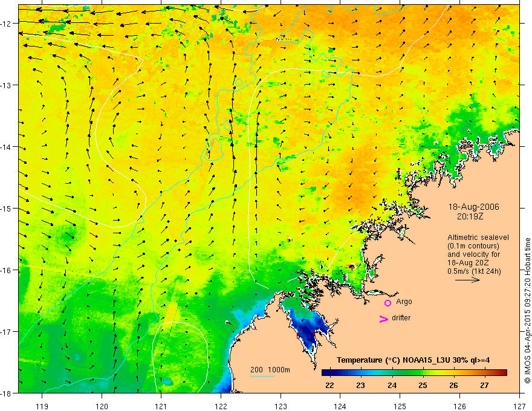Click the latitude axis label -15
The height and width of the screenshot is (411, 532).
(x=7, y=209)
